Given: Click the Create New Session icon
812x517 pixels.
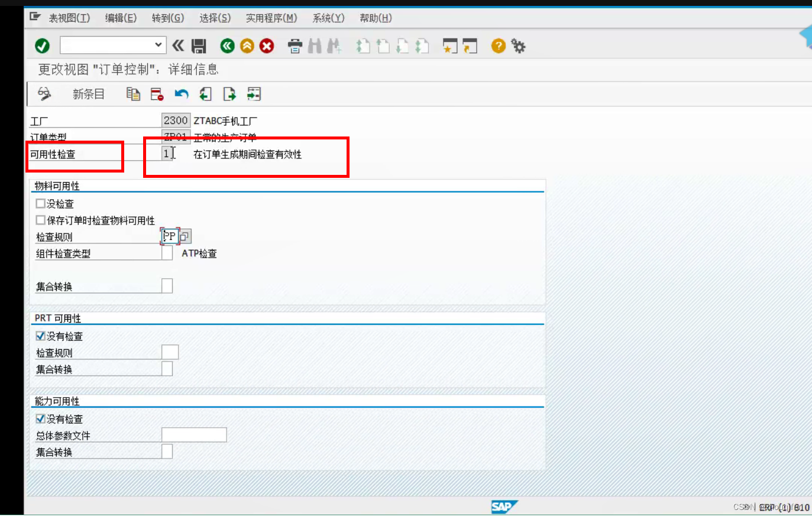Looking at the screenshot, I should [450, 45].
